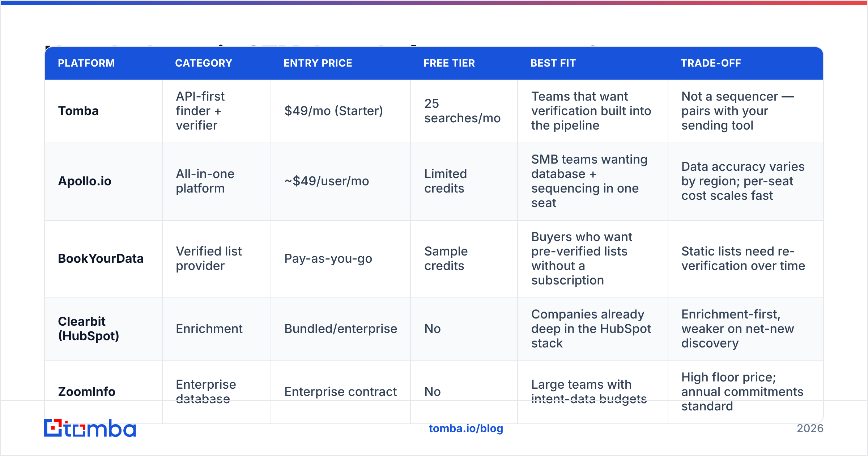This screenshot has width=868, height=456.
Task: Click the 'Pay-as-you-go' price cell
Action: coord(341,259)
